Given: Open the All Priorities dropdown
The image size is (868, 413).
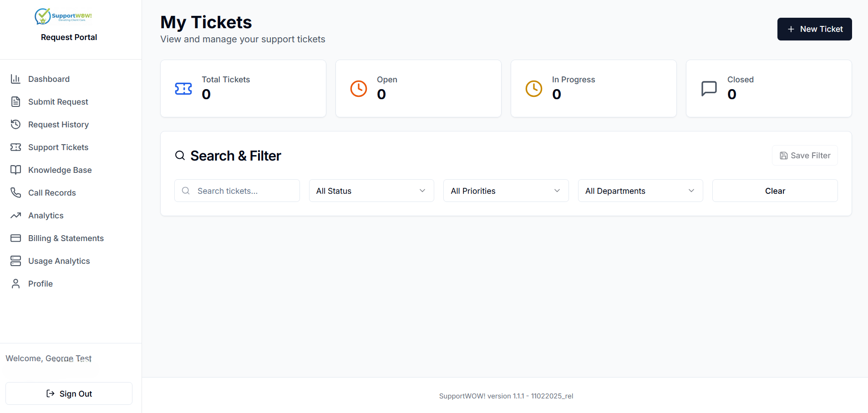Looking at the screenshot, I should (x=506, y=191).
